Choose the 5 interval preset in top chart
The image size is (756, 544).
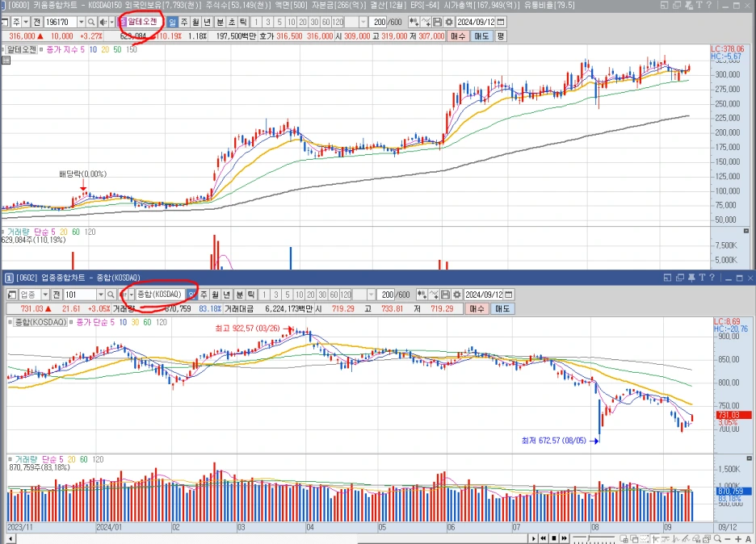(279, 22)
